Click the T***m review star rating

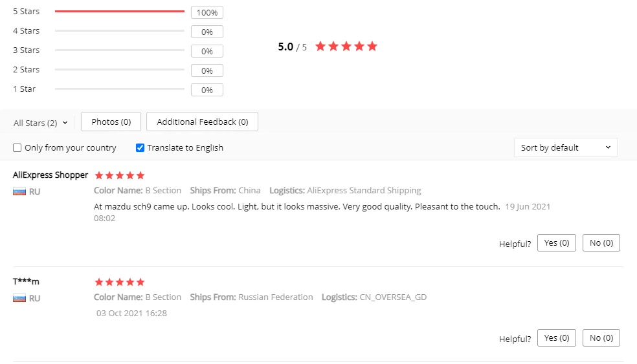coord(120,282)
